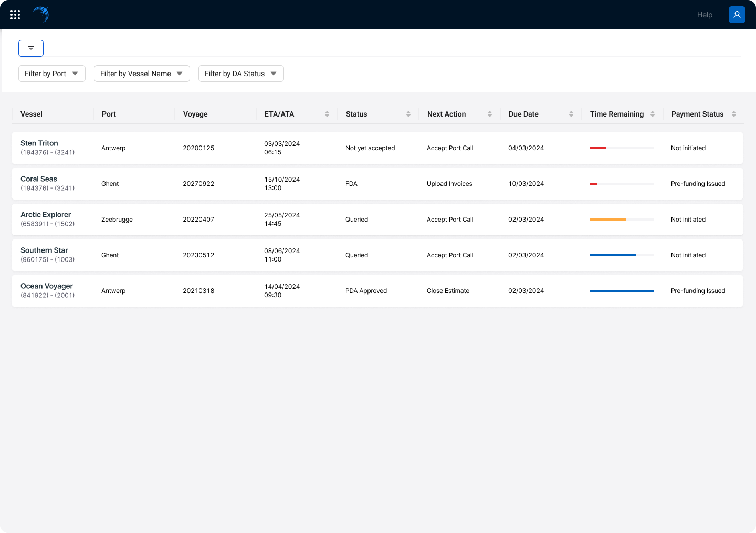Viewport: 756px width, 533px height.
Task: Sort by Time Remaining column arrows
Action: tap(653, 114)
